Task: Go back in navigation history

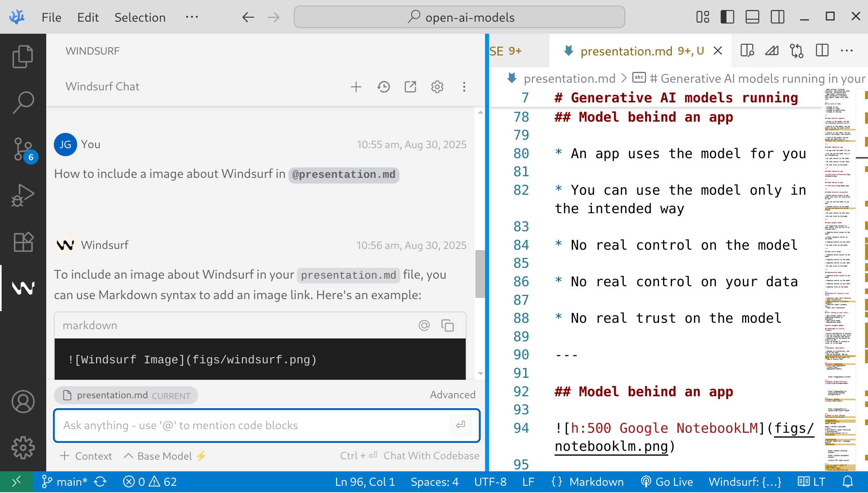Action: 248,17
